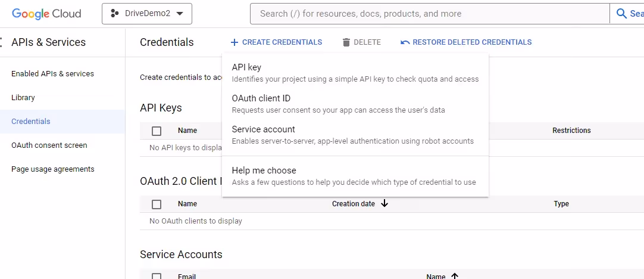Screen dimensions: 644x279
Task: Click the undo arrow restore icon
Action: 405,42
